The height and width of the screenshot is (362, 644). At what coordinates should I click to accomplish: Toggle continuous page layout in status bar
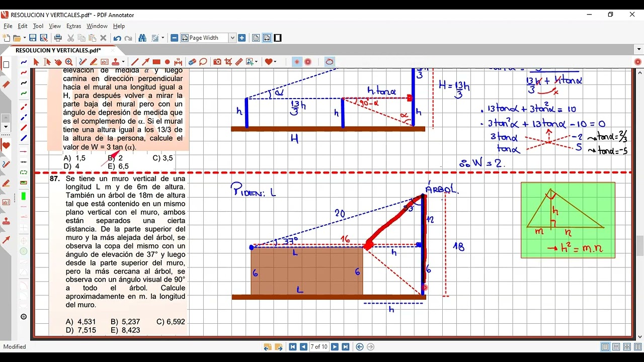point(616,347)
